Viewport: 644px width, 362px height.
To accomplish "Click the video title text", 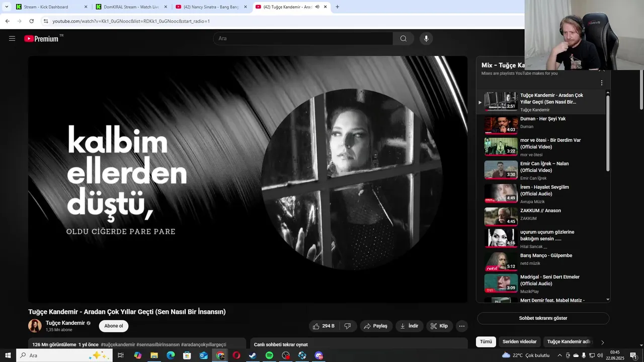I will [127, 312].
